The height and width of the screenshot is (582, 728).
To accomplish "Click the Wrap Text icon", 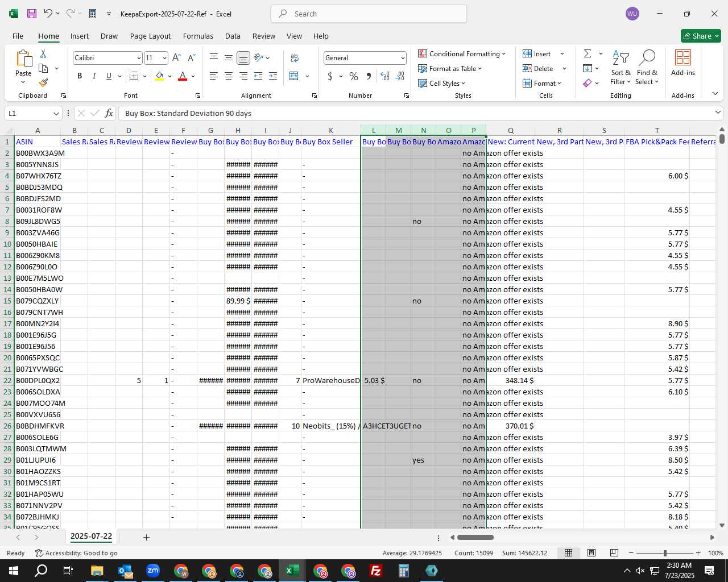I will pyautogui.click(x=295, y=58).
